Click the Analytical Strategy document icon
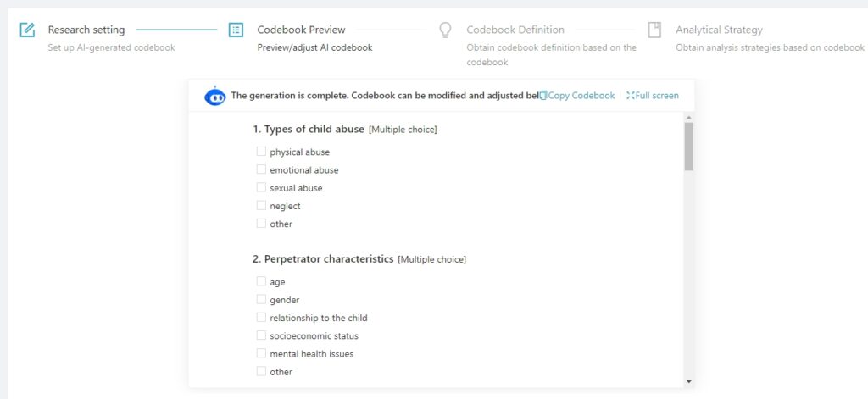The image size is (868, 399). tap(654, 30)
